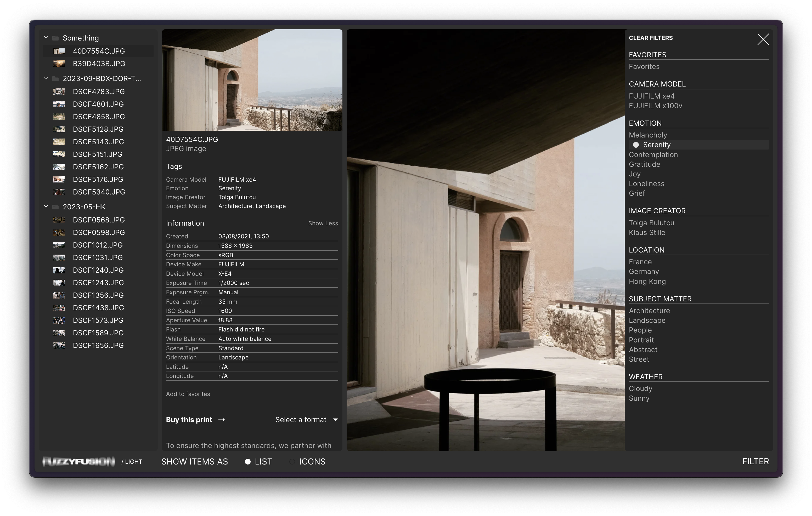Screen dimensions: 812x516
Task: Click Show Less in Information section
Action: [323, 223]
